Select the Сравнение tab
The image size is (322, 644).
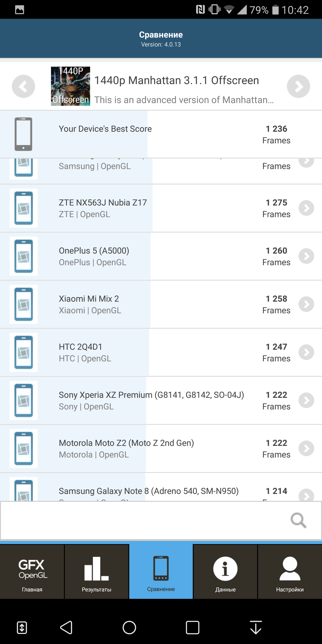(x=161, y=572)
